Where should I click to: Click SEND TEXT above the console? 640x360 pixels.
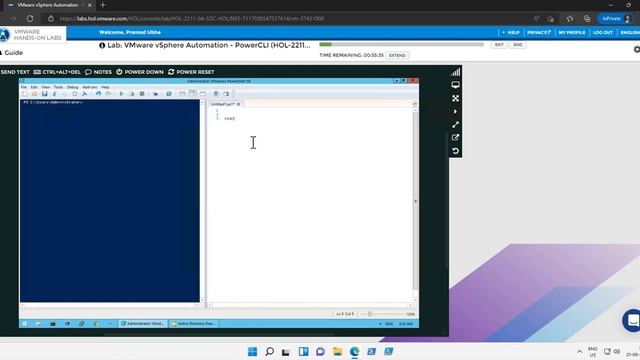[x=15, y=72]
